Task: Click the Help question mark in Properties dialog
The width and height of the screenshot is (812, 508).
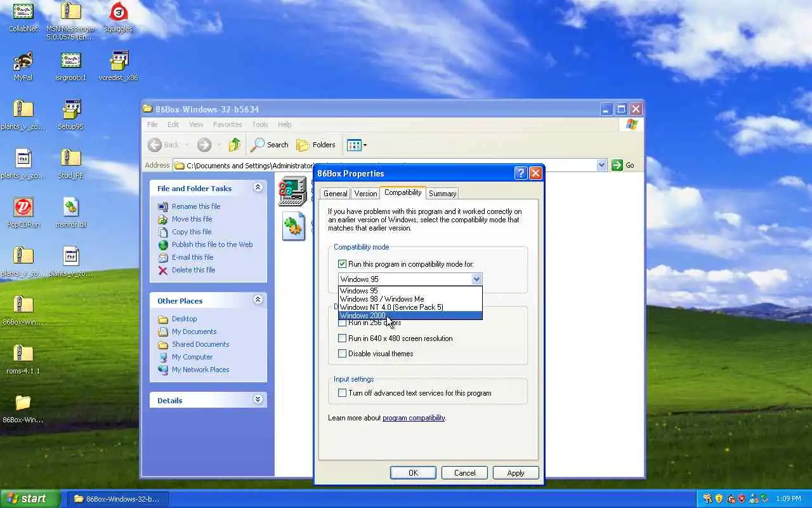Action: (x=521, y=173)
